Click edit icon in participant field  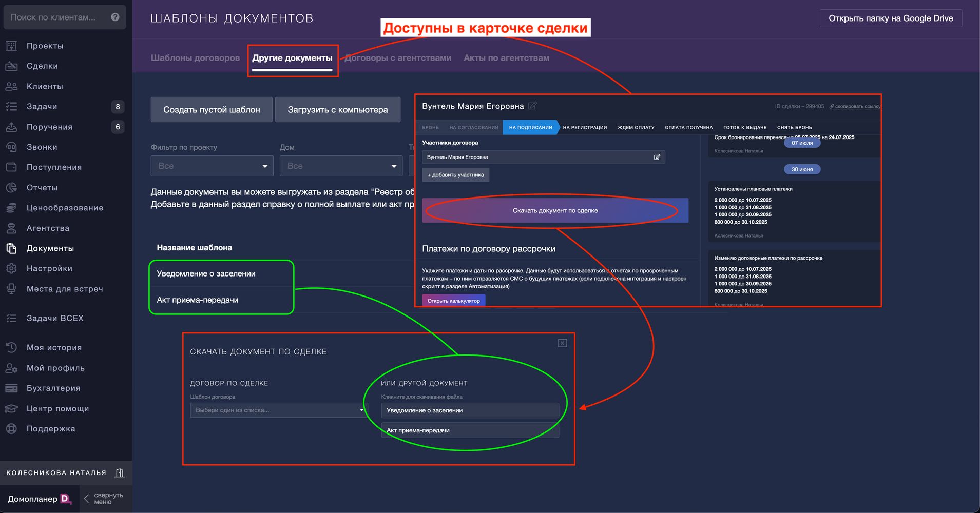(657, 157)
